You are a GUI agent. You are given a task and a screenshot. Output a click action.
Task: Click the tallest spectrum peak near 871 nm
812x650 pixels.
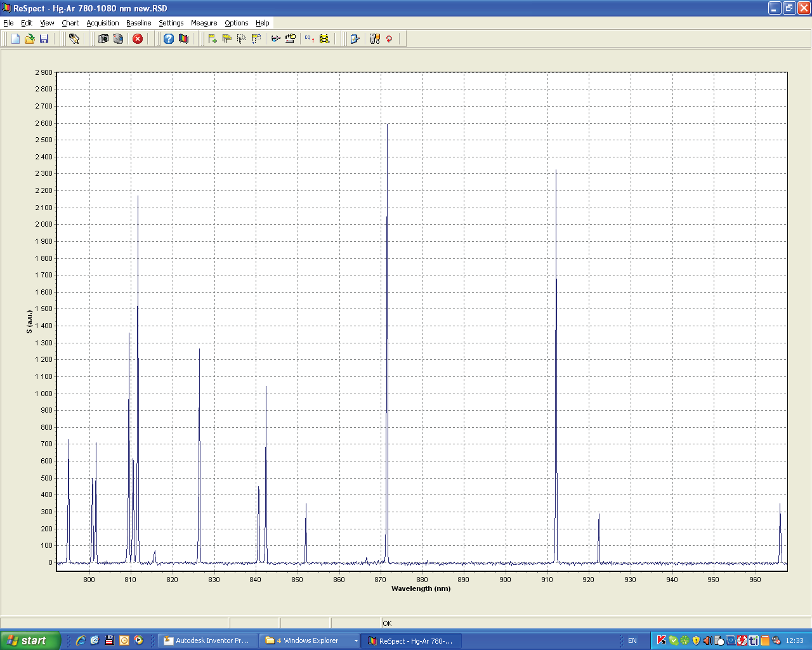[387, 127]
